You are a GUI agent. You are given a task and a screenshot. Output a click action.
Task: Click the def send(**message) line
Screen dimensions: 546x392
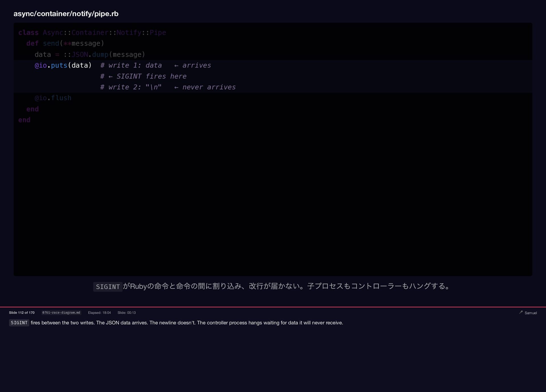click(65, 43)
